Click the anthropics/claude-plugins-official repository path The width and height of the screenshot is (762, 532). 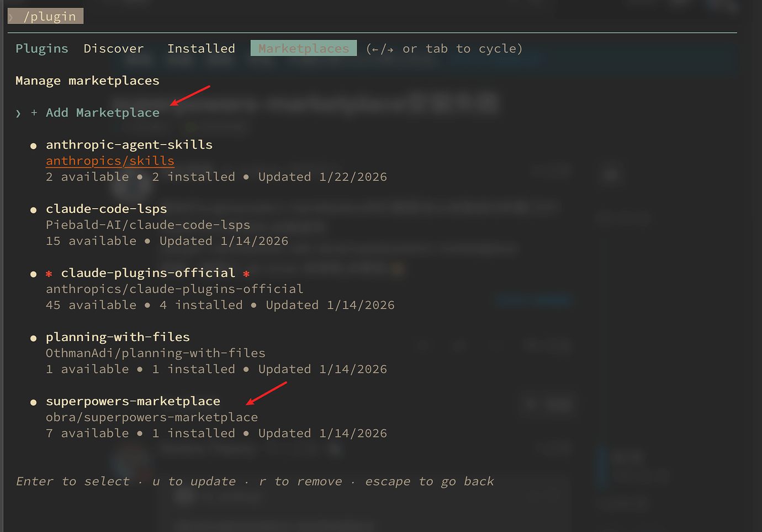tap(174, 289)
